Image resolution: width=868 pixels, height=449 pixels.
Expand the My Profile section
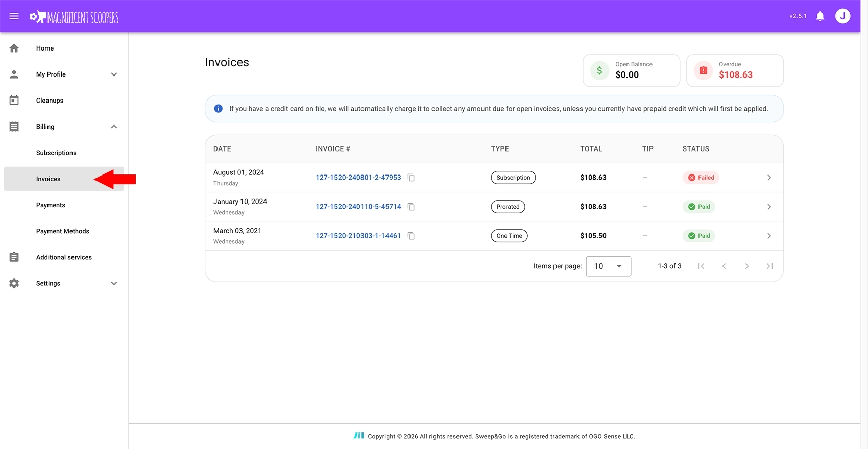tap(114, 74)
